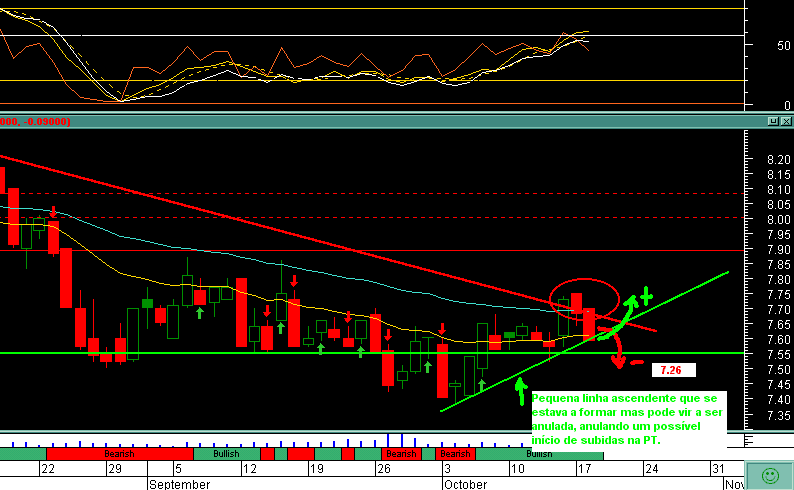
Task: Click the date label 22
Action: (48, 469)
